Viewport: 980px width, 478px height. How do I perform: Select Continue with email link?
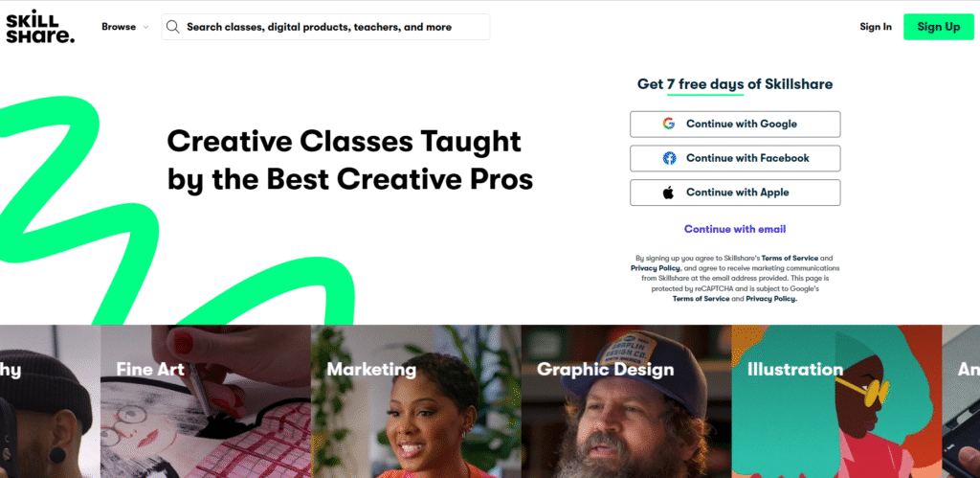click(735, 229)
